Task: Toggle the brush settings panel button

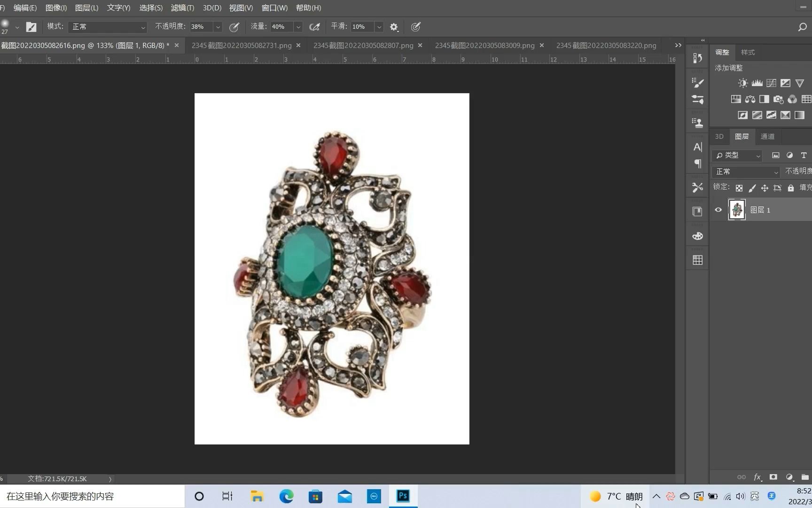Action: (x=31, y=27)
